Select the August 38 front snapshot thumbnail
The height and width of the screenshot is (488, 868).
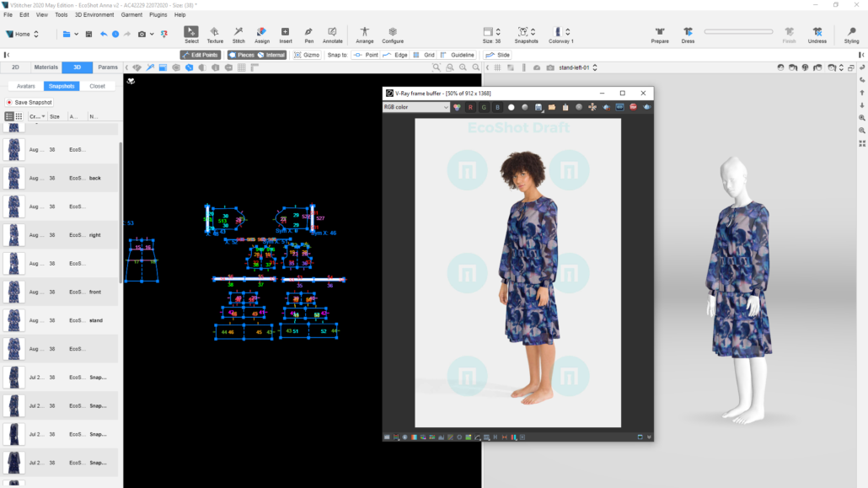tap(14, 292)
